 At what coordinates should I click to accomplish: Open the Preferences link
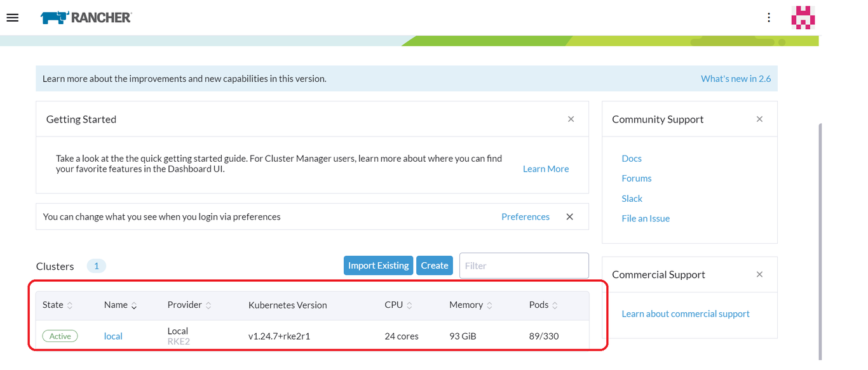tap(526, 217)
